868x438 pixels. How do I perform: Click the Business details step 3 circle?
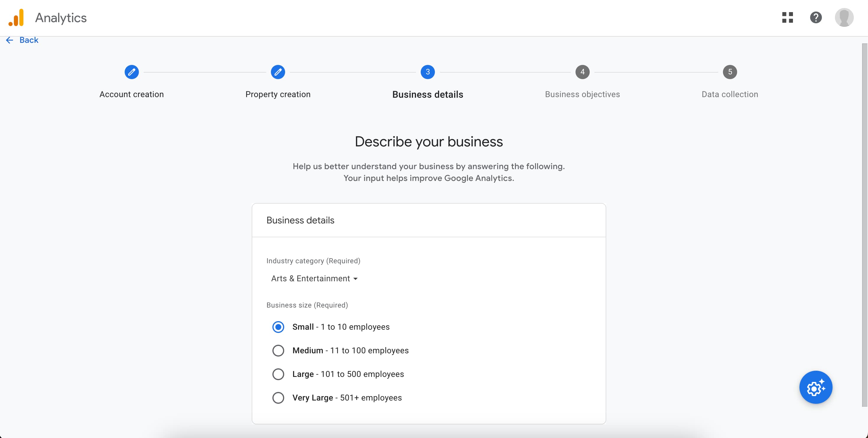pos(428,72)
